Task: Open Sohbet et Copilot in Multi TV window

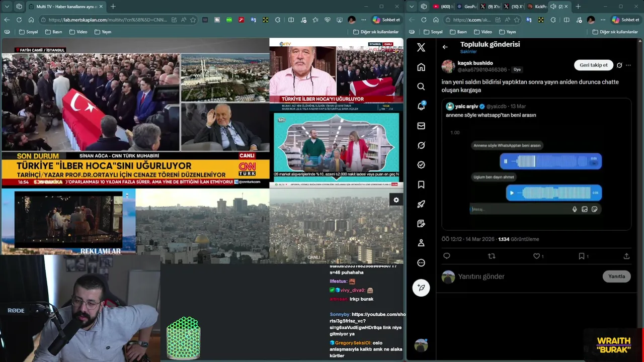Action: click(386, 20)
